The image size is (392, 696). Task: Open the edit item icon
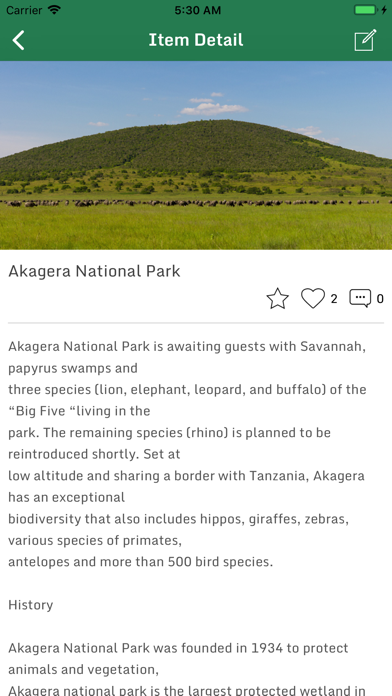365,40
